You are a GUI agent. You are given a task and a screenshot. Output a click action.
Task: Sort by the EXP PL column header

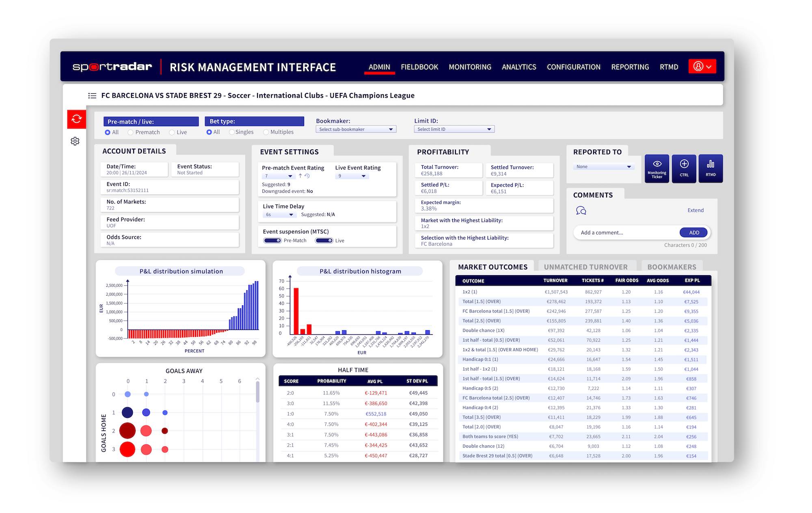coord(692,280)
